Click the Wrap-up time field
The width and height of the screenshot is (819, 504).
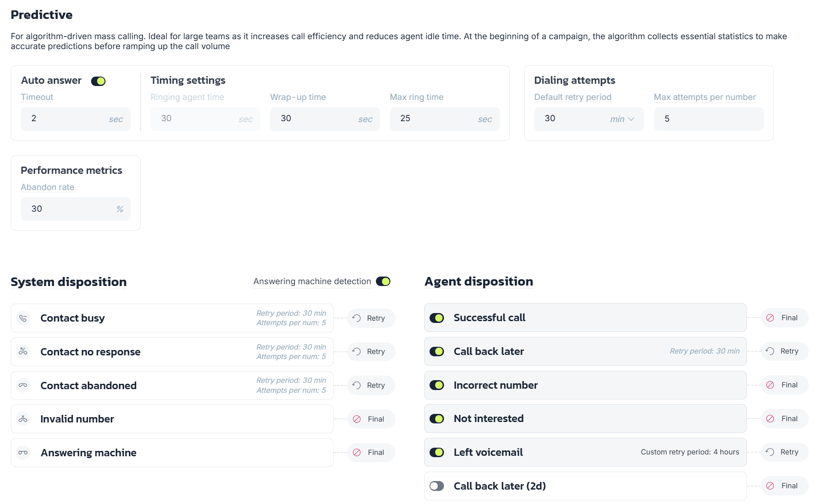[325, 119]
